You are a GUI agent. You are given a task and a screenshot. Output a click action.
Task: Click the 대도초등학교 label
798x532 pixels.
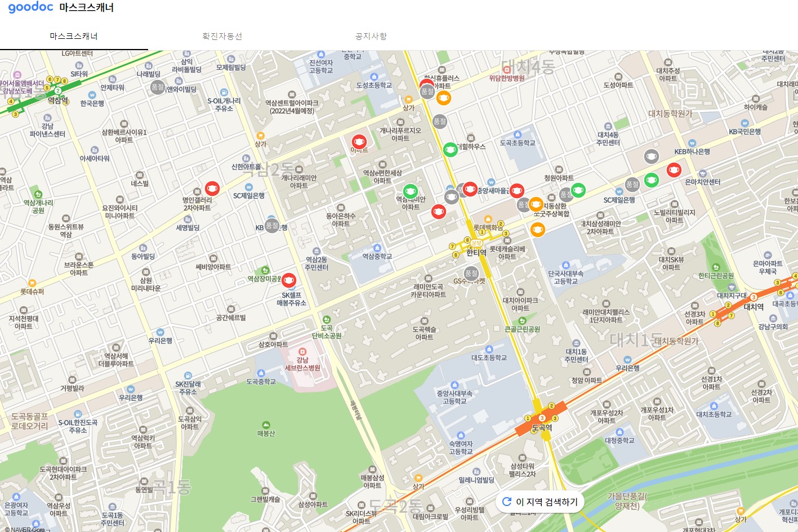489,358
